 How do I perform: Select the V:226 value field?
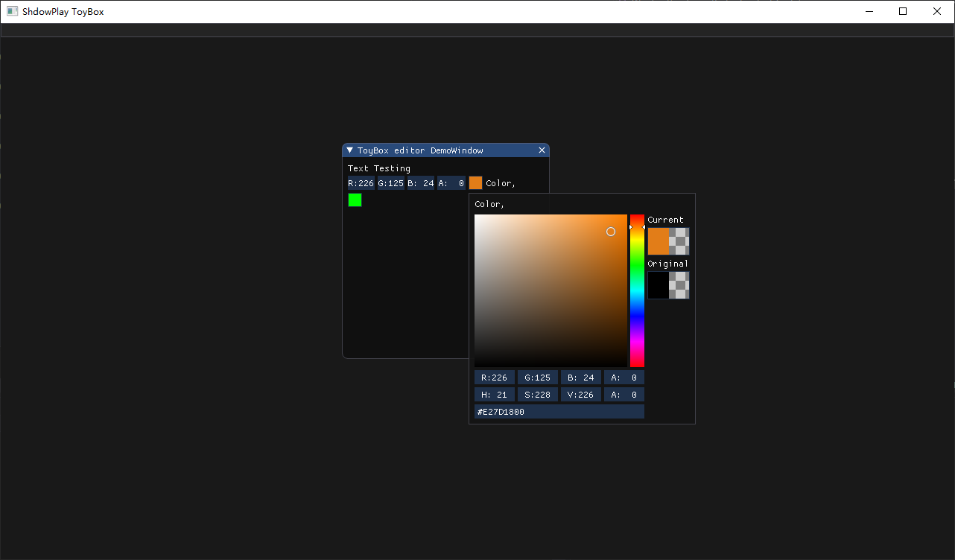point(581,395)
